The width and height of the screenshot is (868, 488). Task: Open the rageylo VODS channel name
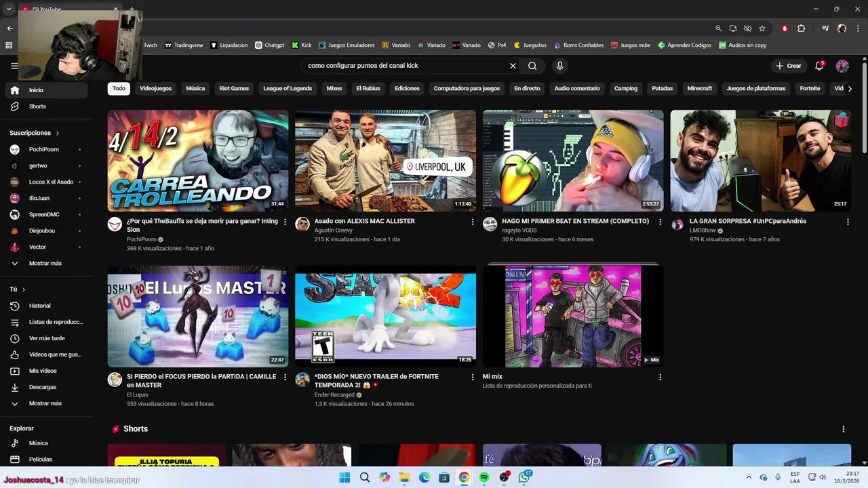coord(519,230)
